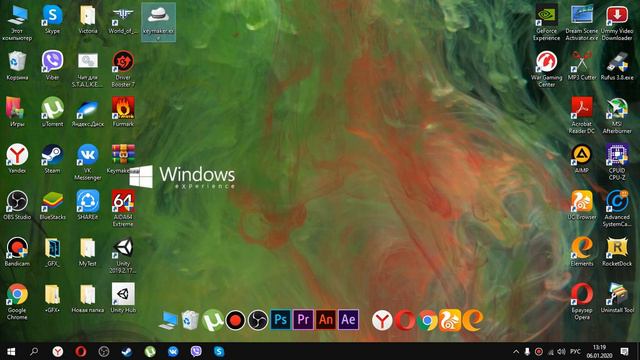Screen dimensions: 640x360
Task: Open Adobe Animate in the dock
Action: pyautogui.click(x=326, y=320)
